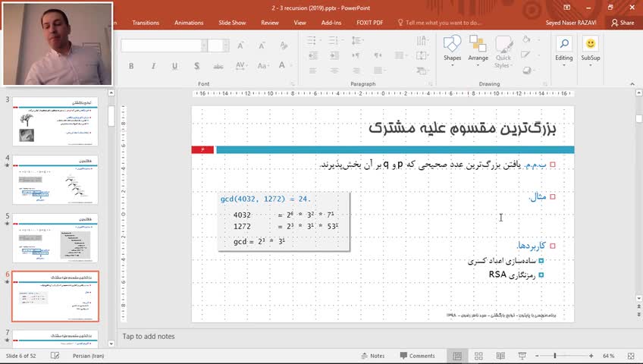Screen dimensions: 643x364
Task: Collapse the ribbon chevron
Action: [632, 83]
